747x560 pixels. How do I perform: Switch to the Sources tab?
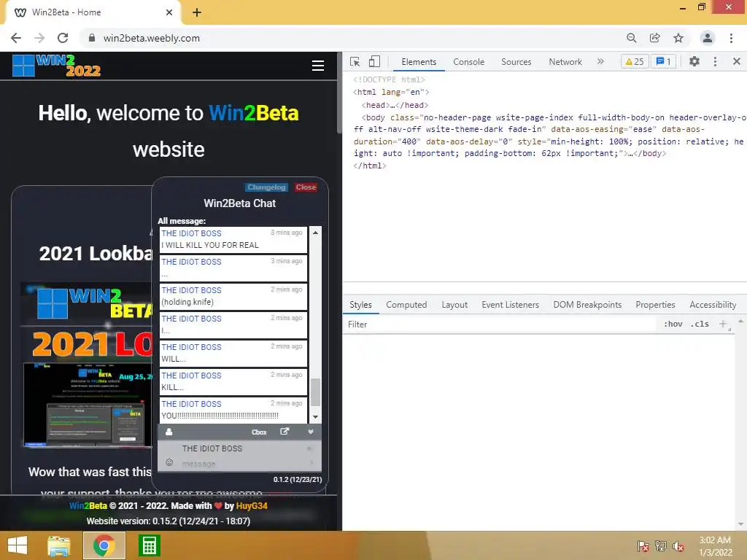pyautogui.click(x=516, y=62)
